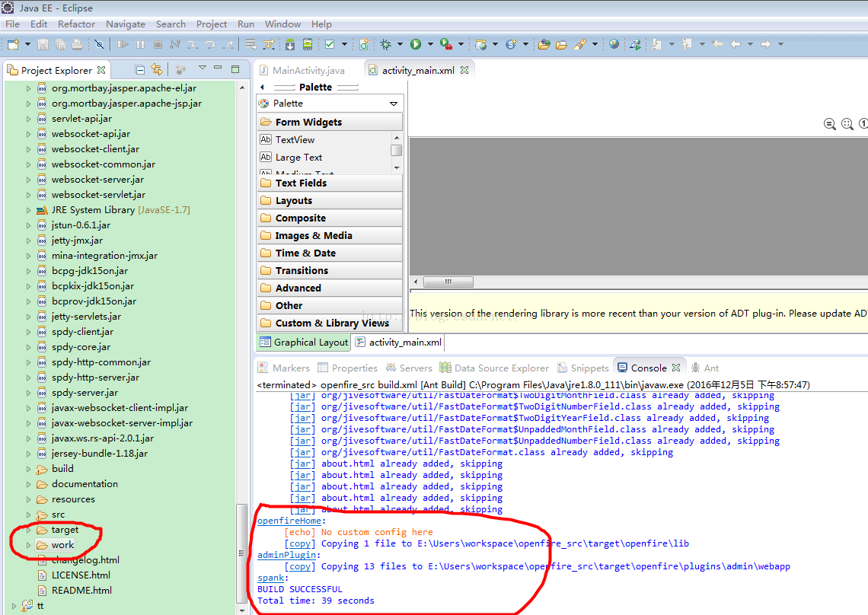Expand the target folder

(28, 530)
